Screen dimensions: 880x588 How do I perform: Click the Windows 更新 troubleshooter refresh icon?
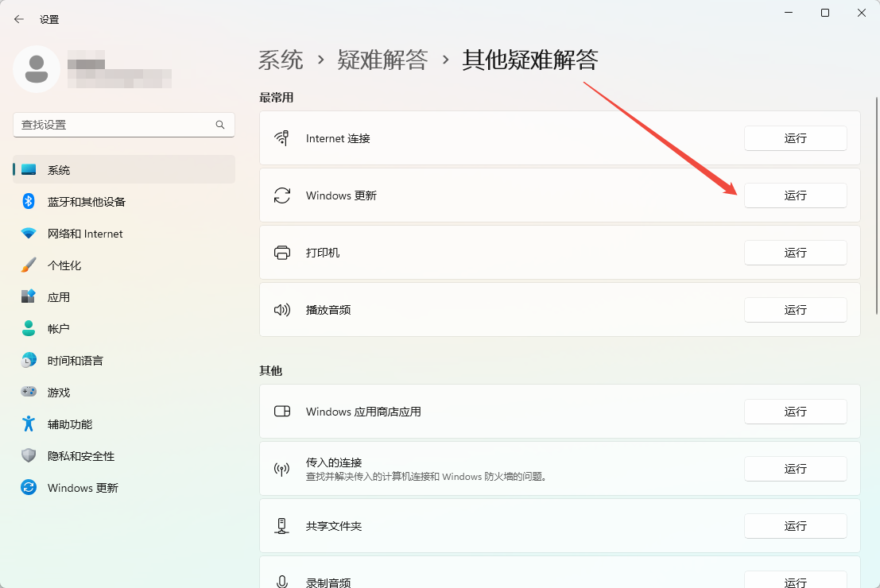[281, 195]
